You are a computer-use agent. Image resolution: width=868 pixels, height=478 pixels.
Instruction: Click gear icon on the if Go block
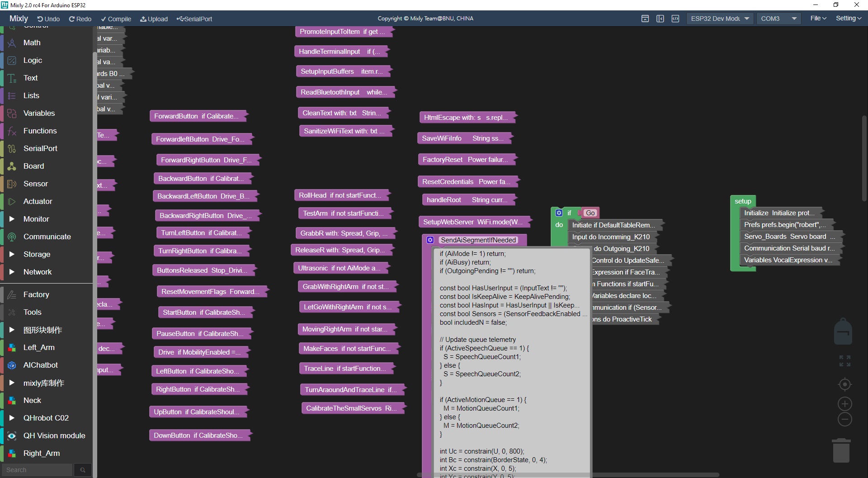pos(559,213)
